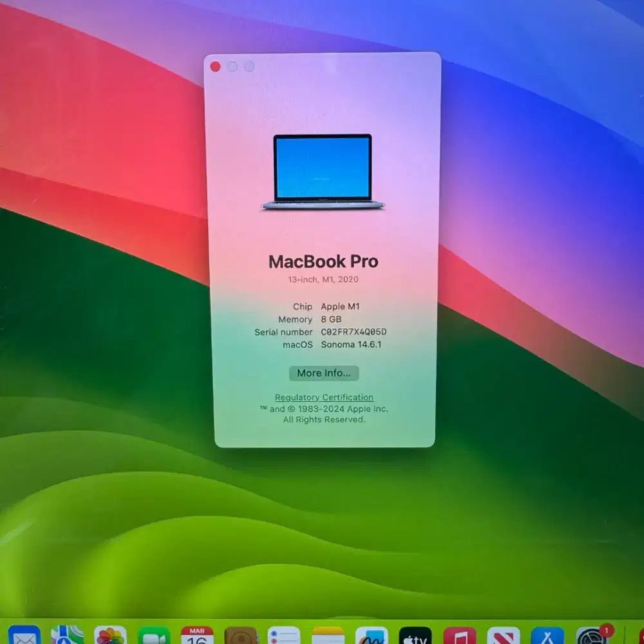644x644 pixels.
Task: Open the Calendar showing March 16
Action: pos(198,638)
